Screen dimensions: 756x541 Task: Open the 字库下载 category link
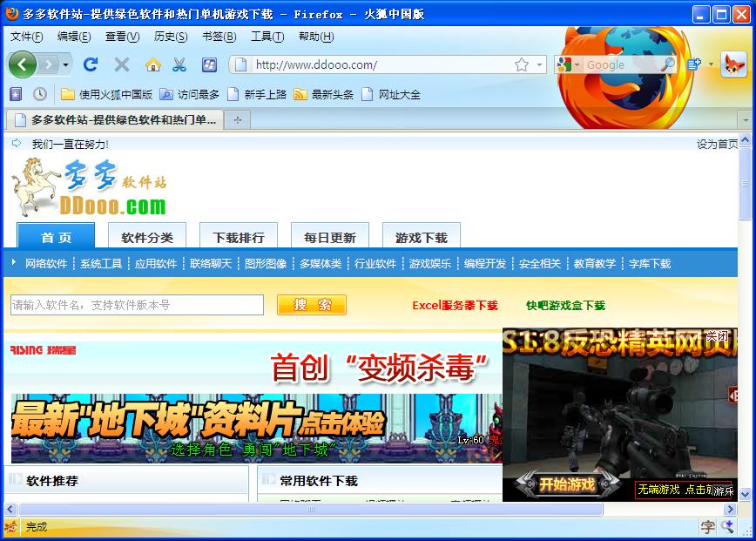(x=650, y=263)
